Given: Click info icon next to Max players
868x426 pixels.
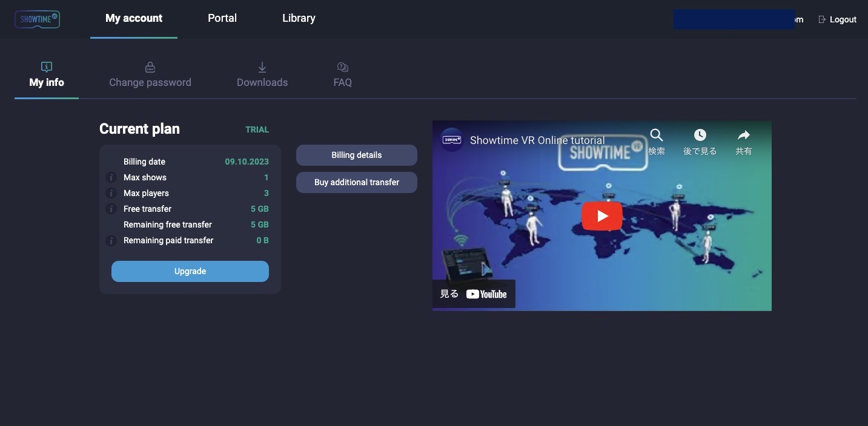Looking at the screenshot, I should [111, 193].
